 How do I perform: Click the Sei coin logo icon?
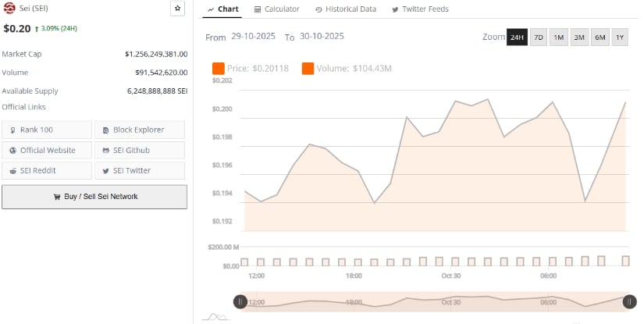(9, 9)
